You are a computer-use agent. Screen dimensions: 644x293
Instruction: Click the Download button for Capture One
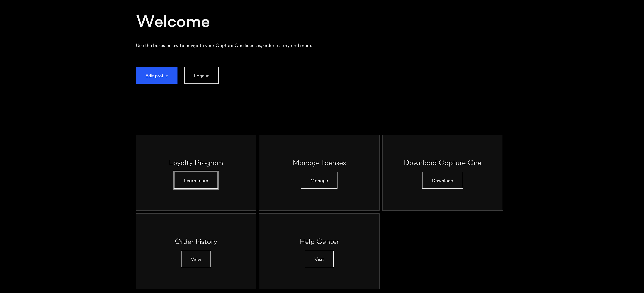[x=442, y=180]
